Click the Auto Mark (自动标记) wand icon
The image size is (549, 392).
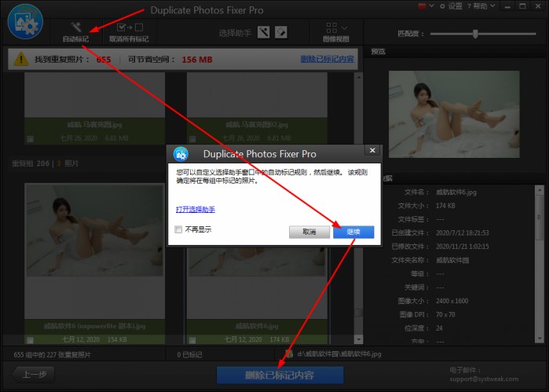(x=76, y=27)
